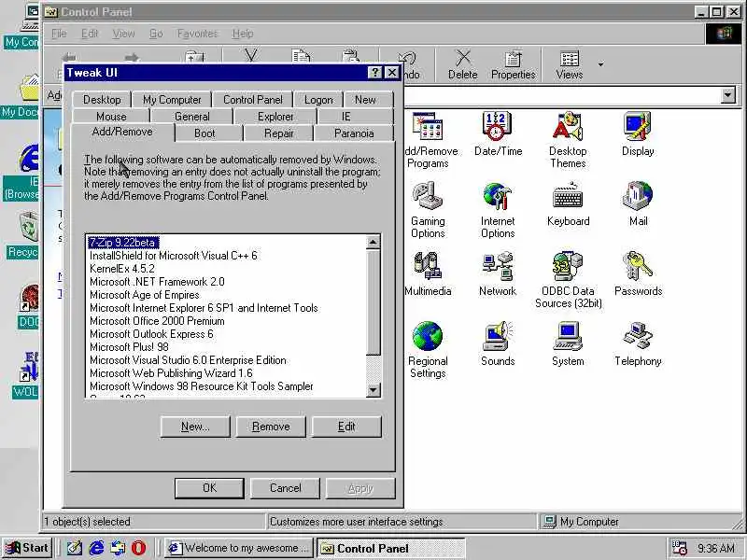The image size is (747, 560).
Task: Open the Gaming Options icon
Action: (x=428, y=209)
